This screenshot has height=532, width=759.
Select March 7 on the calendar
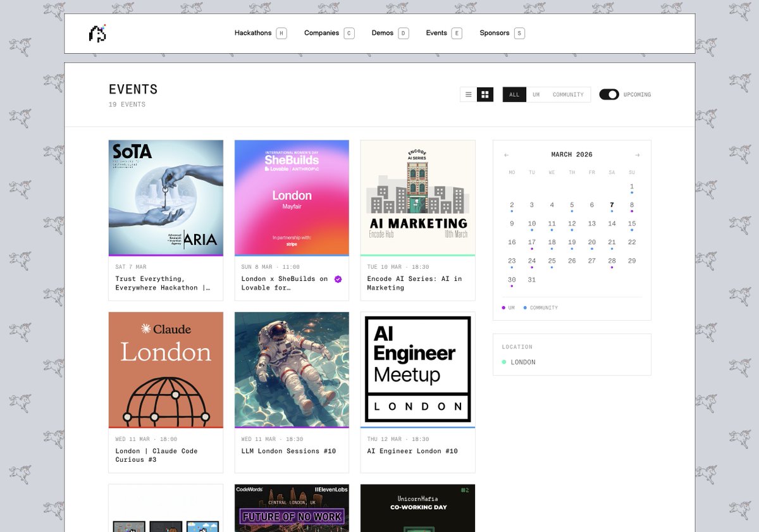tap(612, 205)
